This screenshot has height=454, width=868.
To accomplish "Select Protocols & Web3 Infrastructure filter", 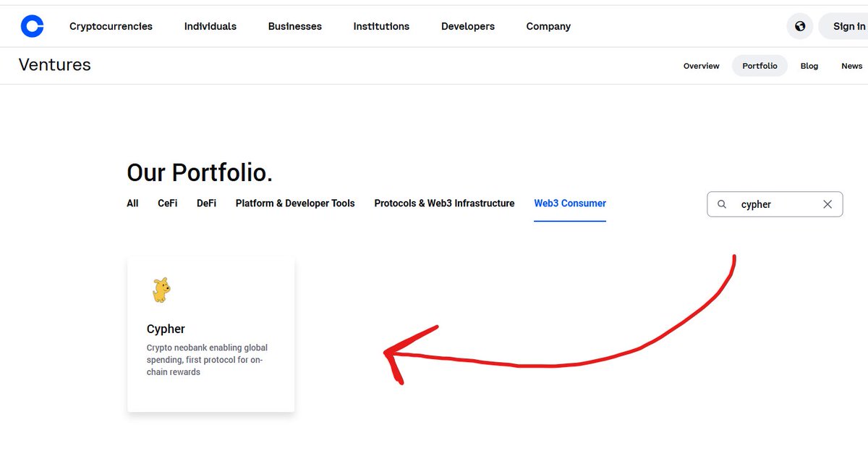I will [444, 203].
